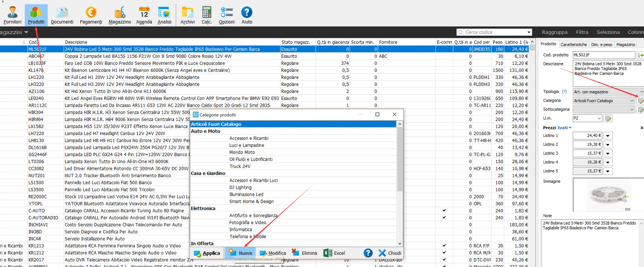Image resolution: width=644 pixels, height=267 pixels.
Task: Switch to the Dim. e peso tab
Action: pos(601,45)
